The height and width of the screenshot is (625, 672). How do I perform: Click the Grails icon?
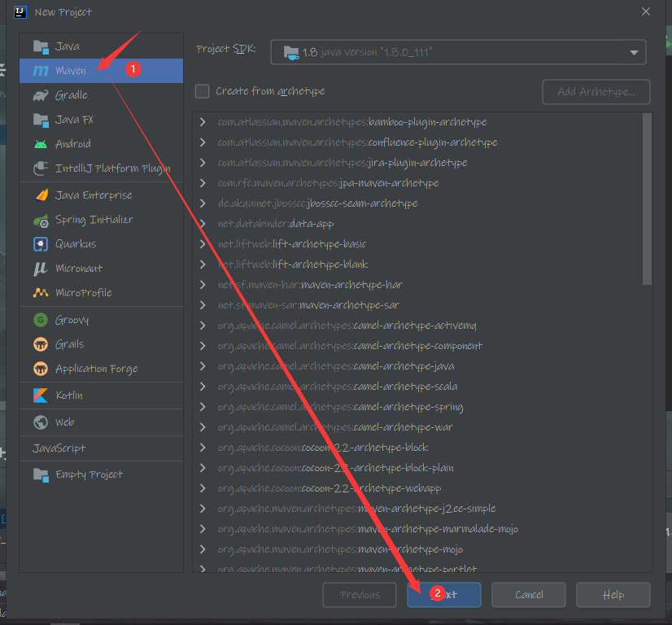(41, 344)
